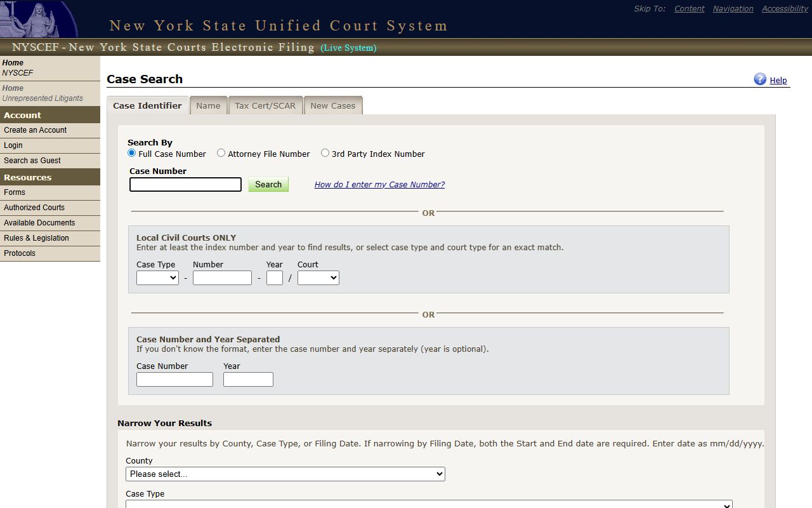Switch to the Case Identifier tab

pos(148,105)
